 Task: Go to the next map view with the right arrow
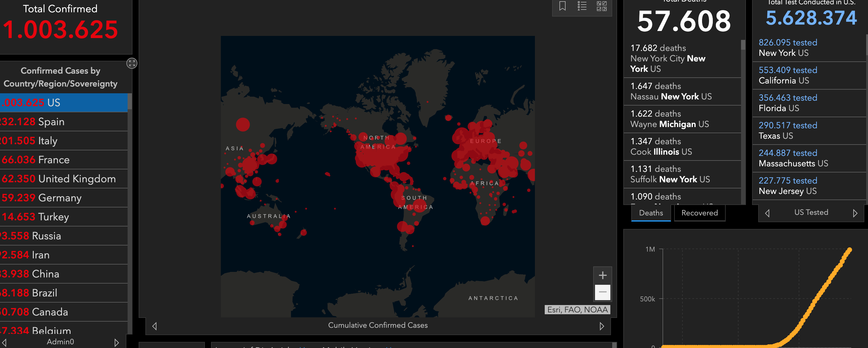pyautogui.click(x=601, y=326)
